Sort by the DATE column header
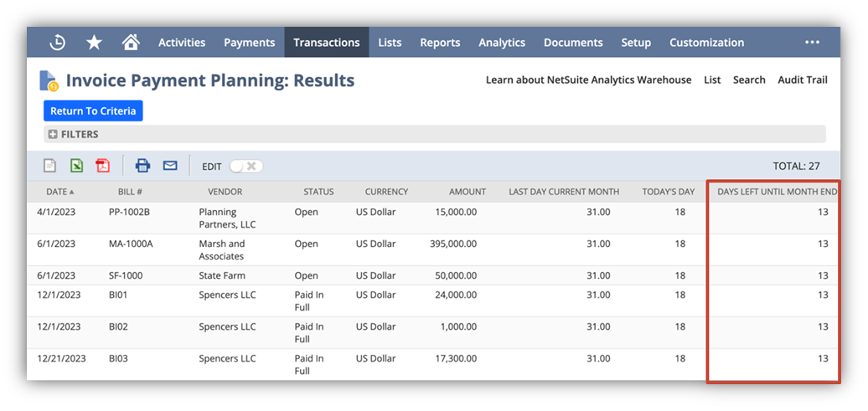This screenshot has height=411, width=868. point(60,192)
